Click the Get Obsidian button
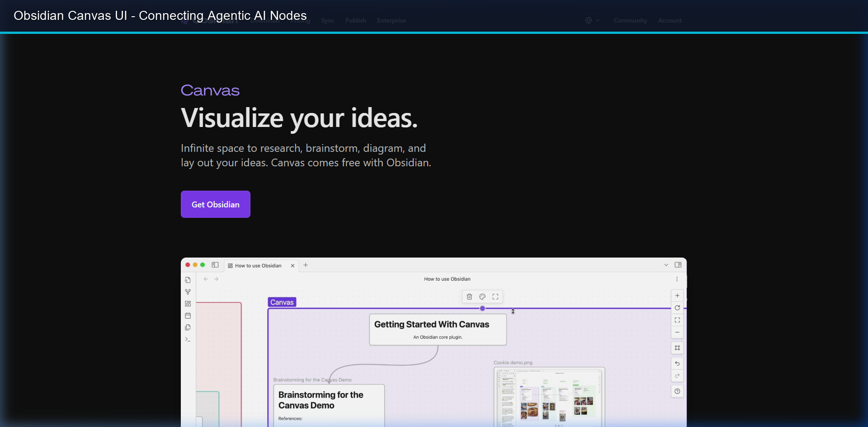 coord(216,204)
